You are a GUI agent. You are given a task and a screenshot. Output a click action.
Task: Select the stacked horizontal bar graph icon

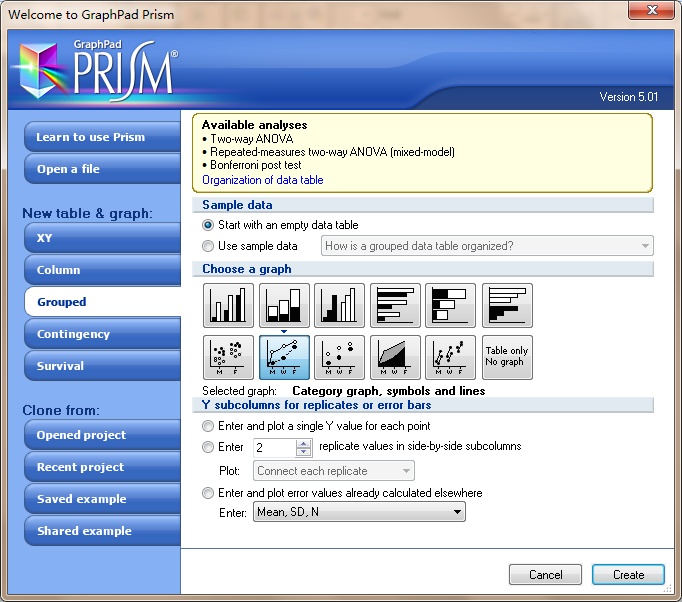point(451,305)
